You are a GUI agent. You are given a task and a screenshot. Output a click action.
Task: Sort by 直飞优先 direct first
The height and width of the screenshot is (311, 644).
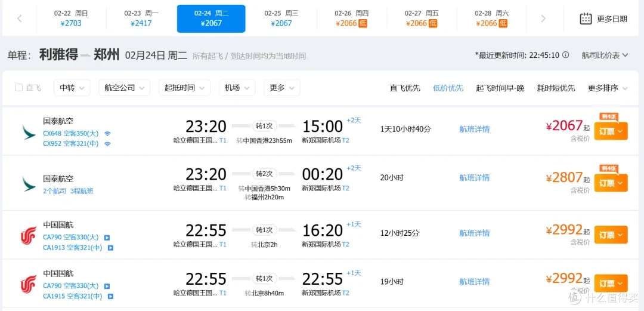coord(405,88)
